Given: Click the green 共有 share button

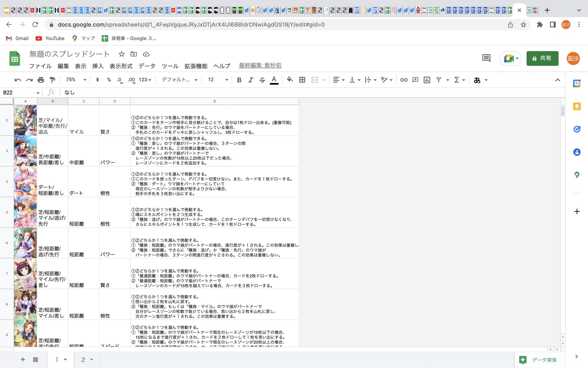Looking at the screenshot, I should pyautogui.click(x=542, y=58).
